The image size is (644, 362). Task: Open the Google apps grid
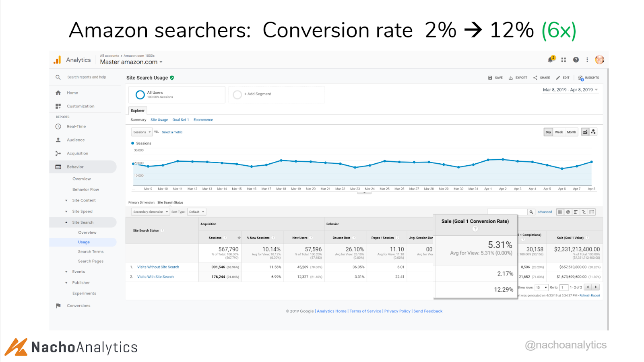tap(563, 60)
